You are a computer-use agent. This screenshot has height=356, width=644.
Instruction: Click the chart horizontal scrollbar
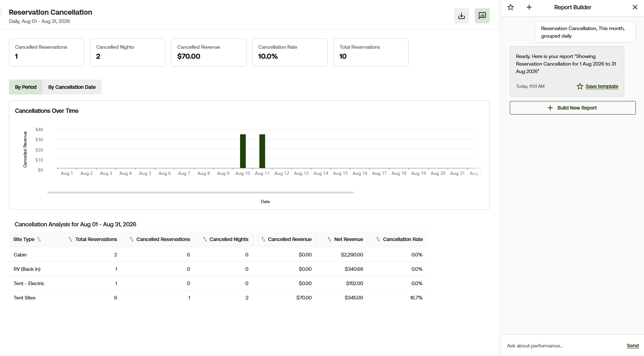pos(200,192)
